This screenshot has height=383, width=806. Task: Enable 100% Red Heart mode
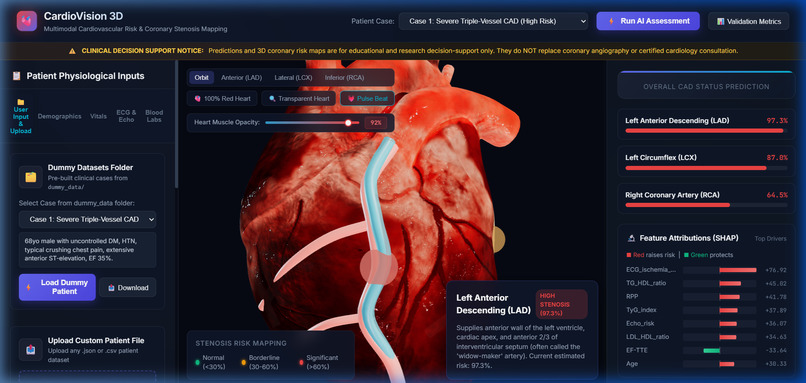pos(222,99)
